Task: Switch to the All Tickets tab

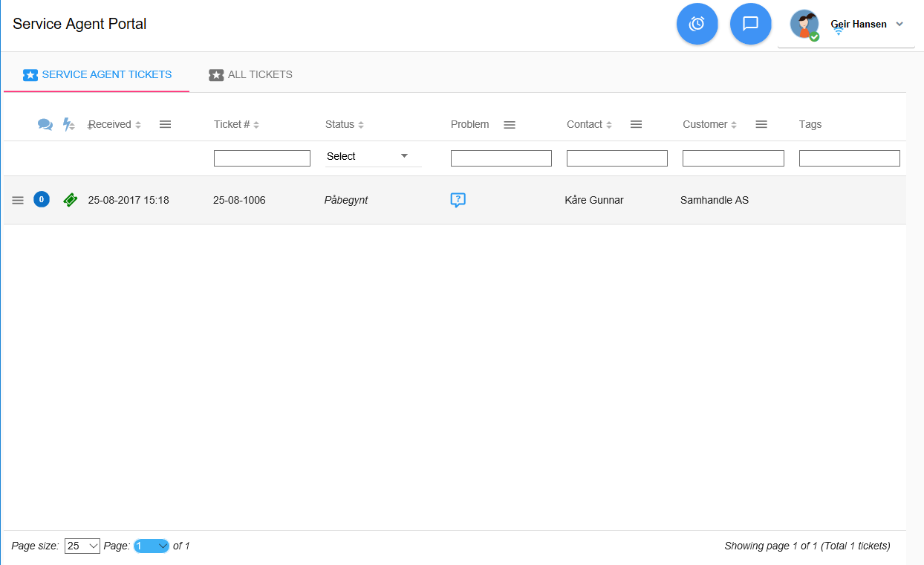Action: [x=250, y=74]
